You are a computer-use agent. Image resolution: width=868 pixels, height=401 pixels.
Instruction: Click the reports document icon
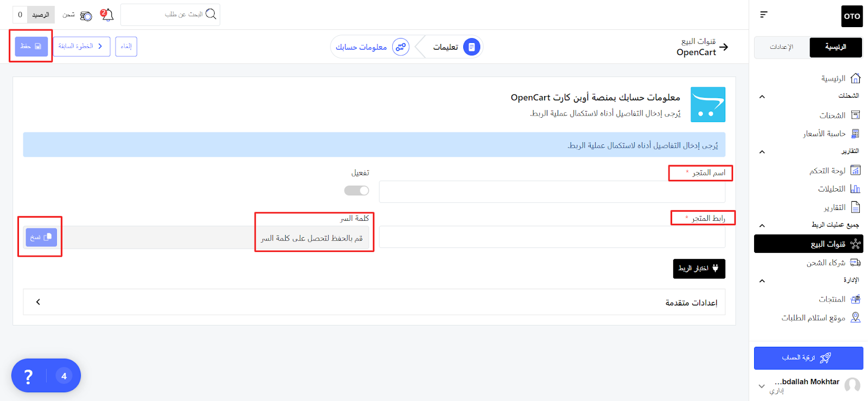click(856, 207)
